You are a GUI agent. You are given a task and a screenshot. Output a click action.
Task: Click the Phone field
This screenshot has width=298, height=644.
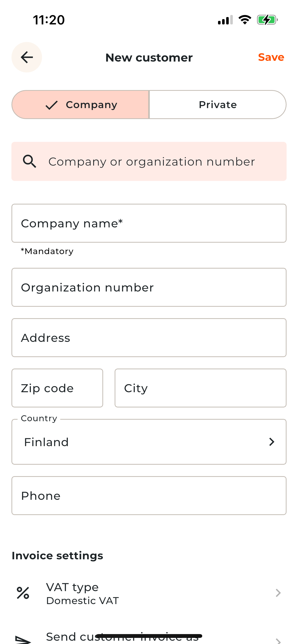[x=149, y=496]
